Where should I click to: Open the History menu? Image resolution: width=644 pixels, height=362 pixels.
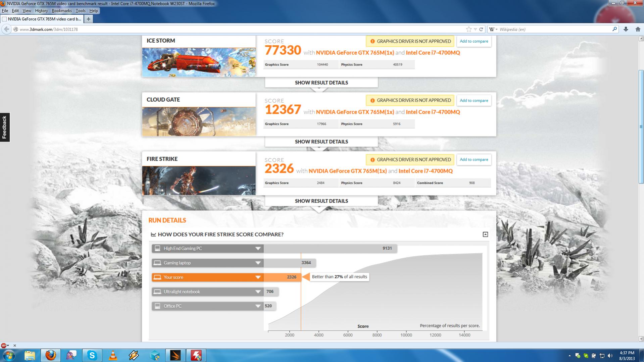[x=41, y=11]
